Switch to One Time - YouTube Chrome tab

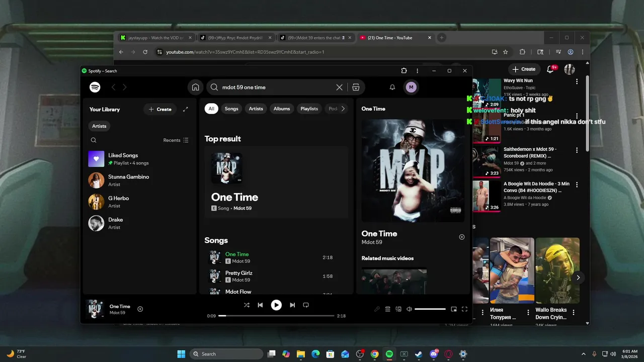[395, 38]
